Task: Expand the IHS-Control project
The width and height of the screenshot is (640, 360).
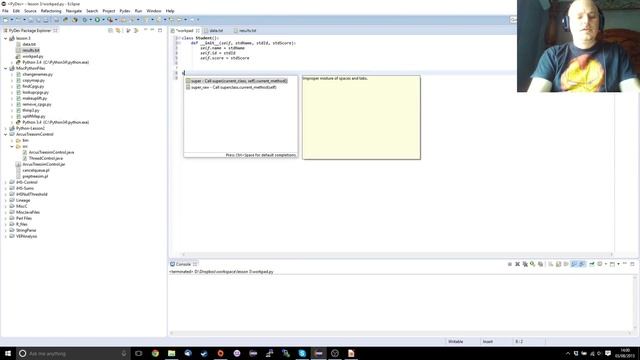Action: pos(6,182)
